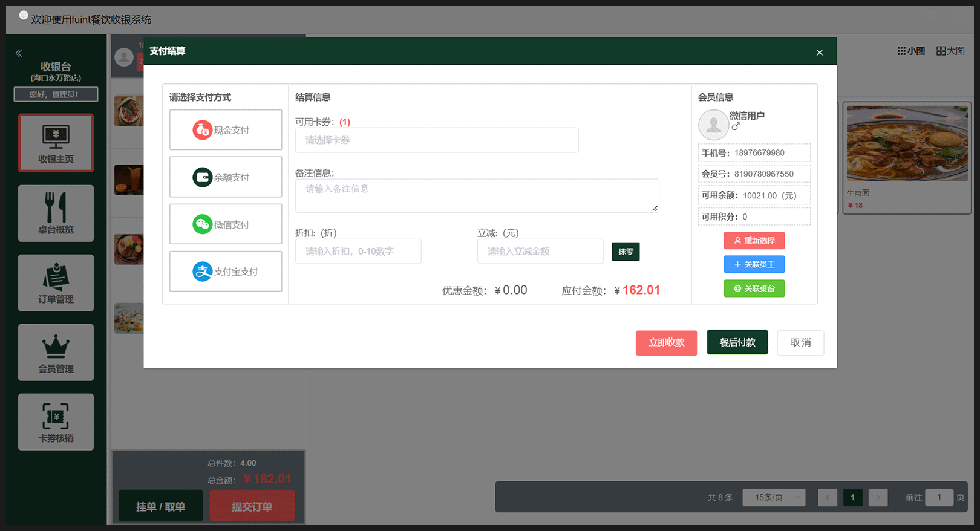Select 现金支付 cash payment method

[226, 129]
